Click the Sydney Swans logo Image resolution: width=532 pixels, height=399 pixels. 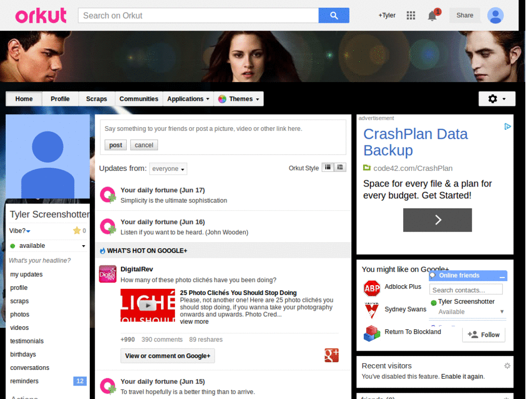click(x=371, y=310)
